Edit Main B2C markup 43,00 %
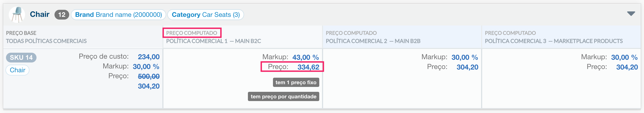This screenshot has width=644, height=113. point(305,57)
